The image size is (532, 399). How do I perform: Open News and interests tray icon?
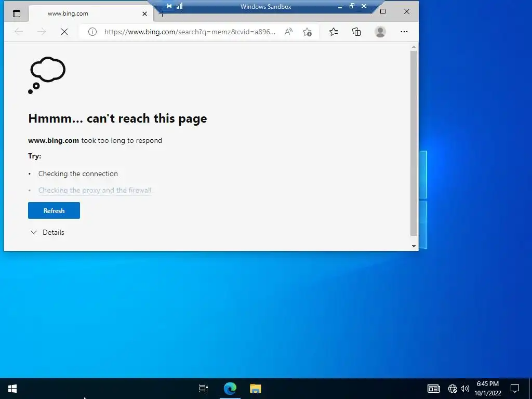(434, 389)
